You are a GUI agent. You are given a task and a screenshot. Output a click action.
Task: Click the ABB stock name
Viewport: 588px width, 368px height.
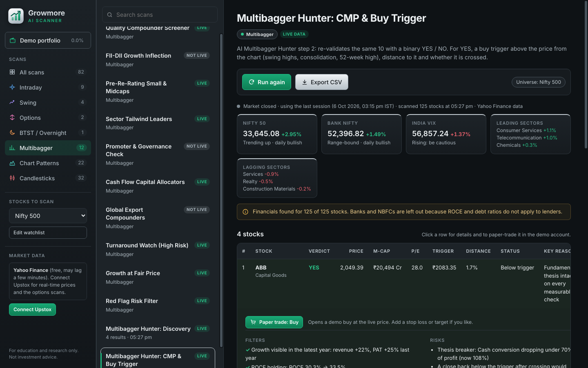(261, 267)
